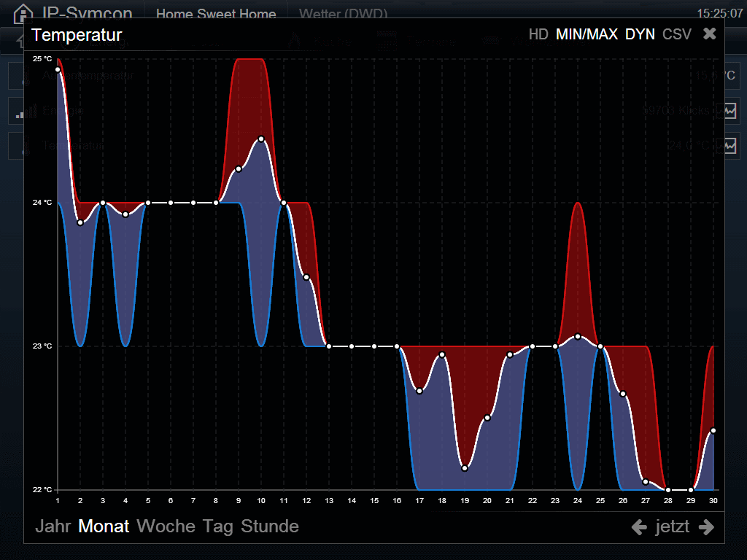Click the 24 °C axis label
Viewport: 747px width, 560px height.
pyautogui.click(x=42, y=203)
